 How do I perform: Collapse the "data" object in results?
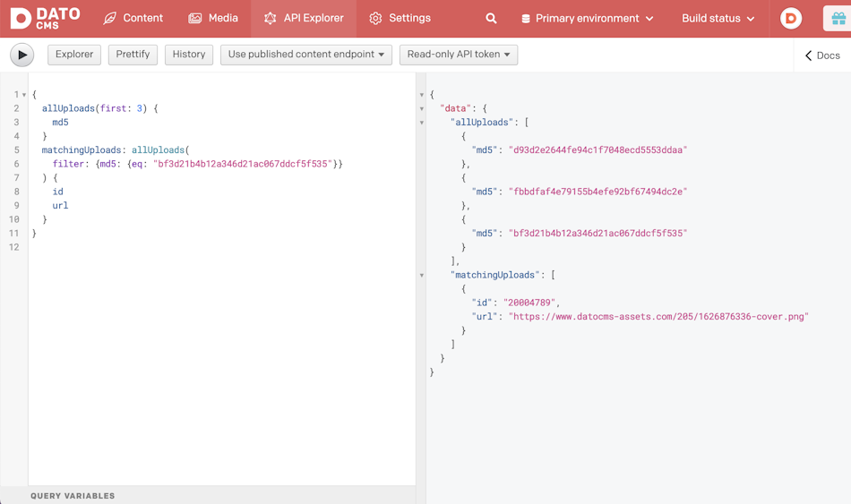(422, 109)
